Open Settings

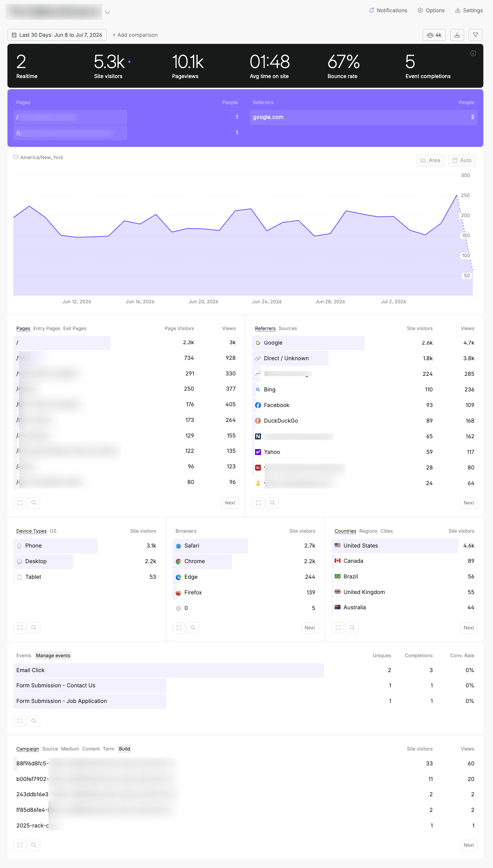(468, 10)
